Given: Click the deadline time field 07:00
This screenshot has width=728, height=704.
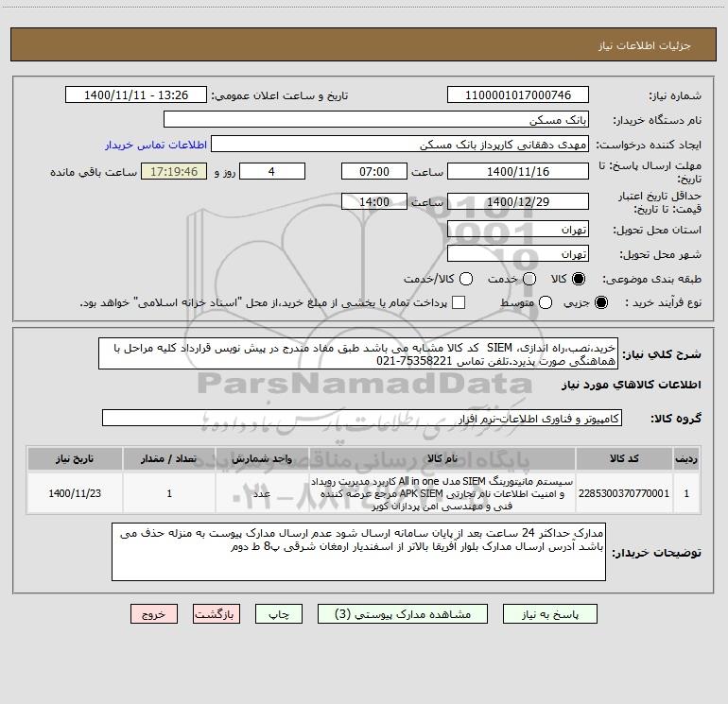Looking at the screenshot, I should [x=374, y=171].
